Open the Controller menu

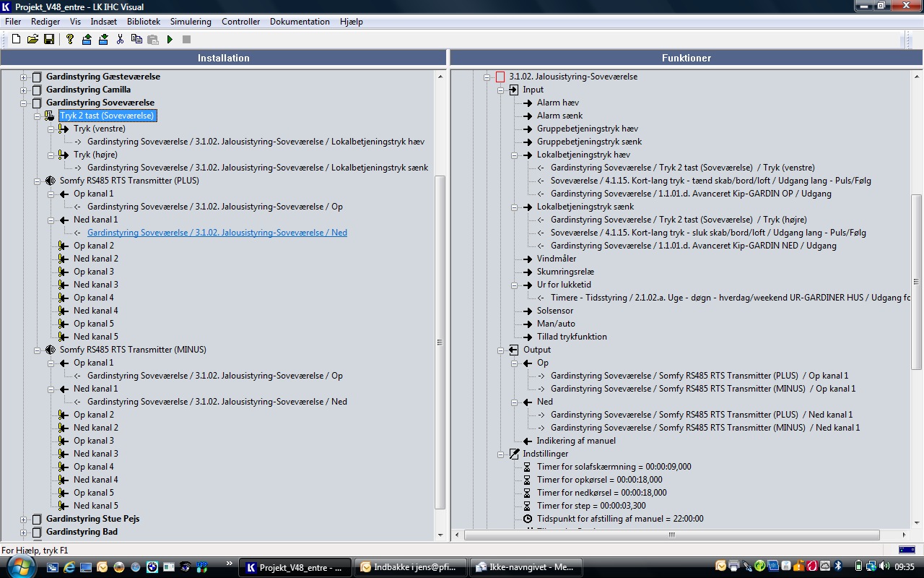pyautogui.click(x=240, y=22)
